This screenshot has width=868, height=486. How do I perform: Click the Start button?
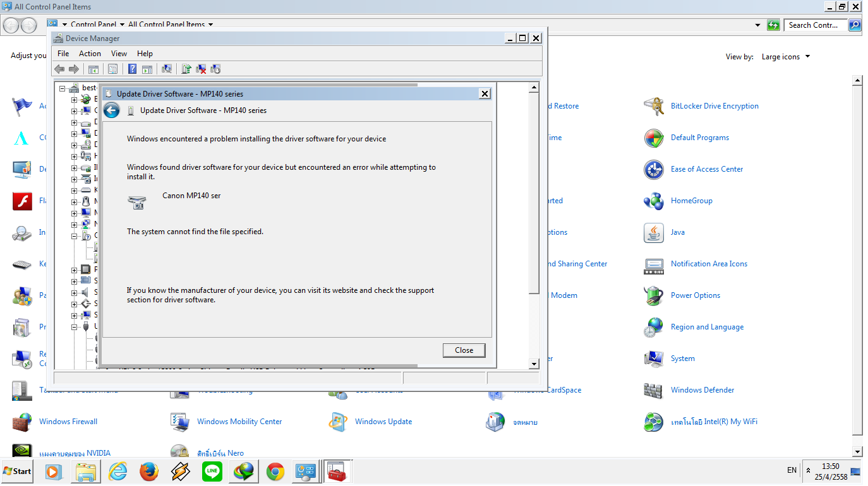pyautogui.click(x=18, y=471)
